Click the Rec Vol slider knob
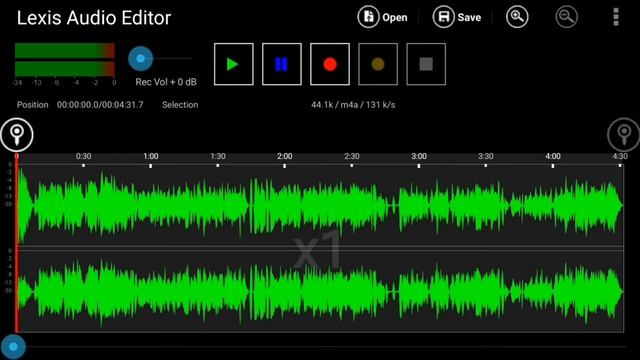This screenshot has height=360, width=640. 140,59
